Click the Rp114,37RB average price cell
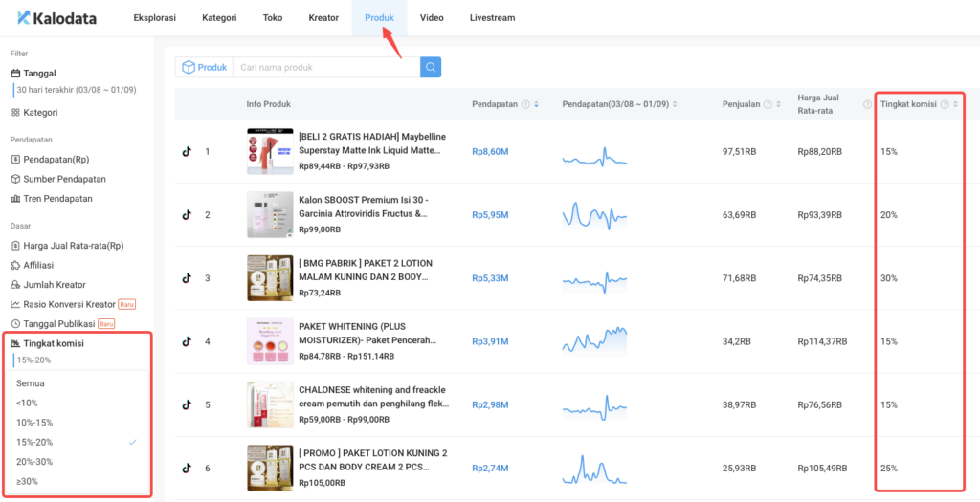This screenshot has height=502, width=980. click(822, 341)
